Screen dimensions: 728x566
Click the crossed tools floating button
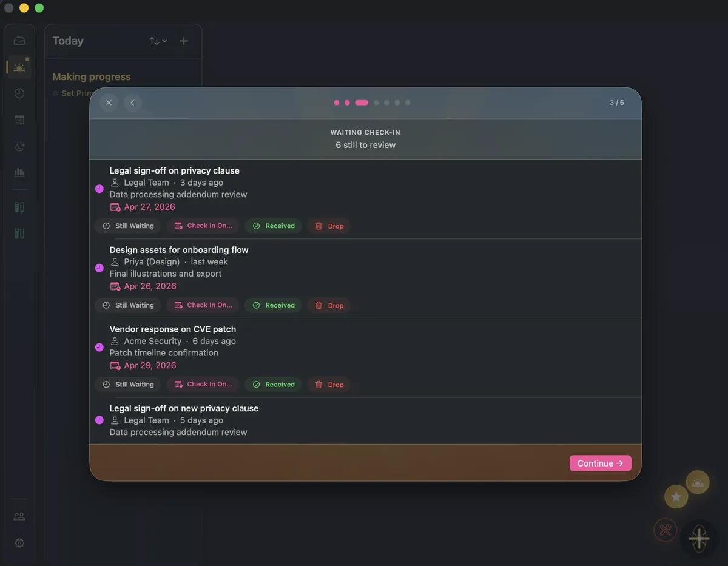pos(665,530)
